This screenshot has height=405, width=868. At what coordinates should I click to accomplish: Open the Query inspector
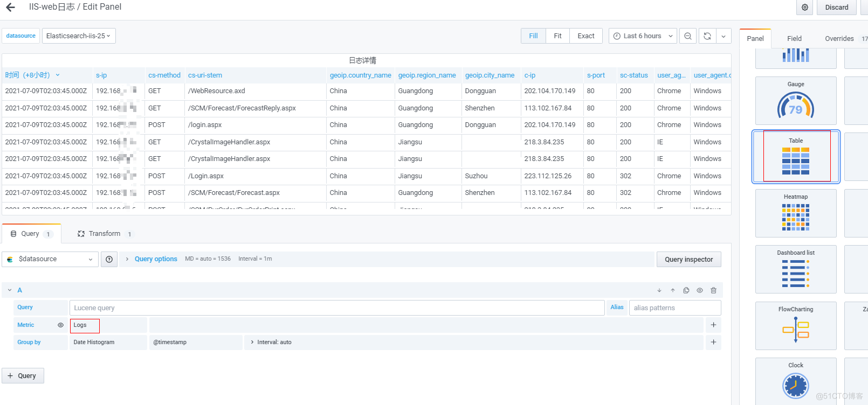688,260
